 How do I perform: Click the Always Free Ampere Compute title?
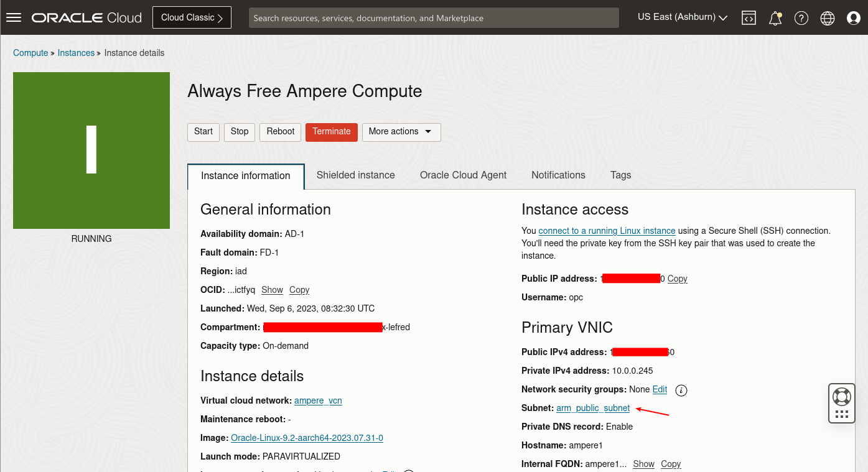pyautogui.click(x=305, y=91)
